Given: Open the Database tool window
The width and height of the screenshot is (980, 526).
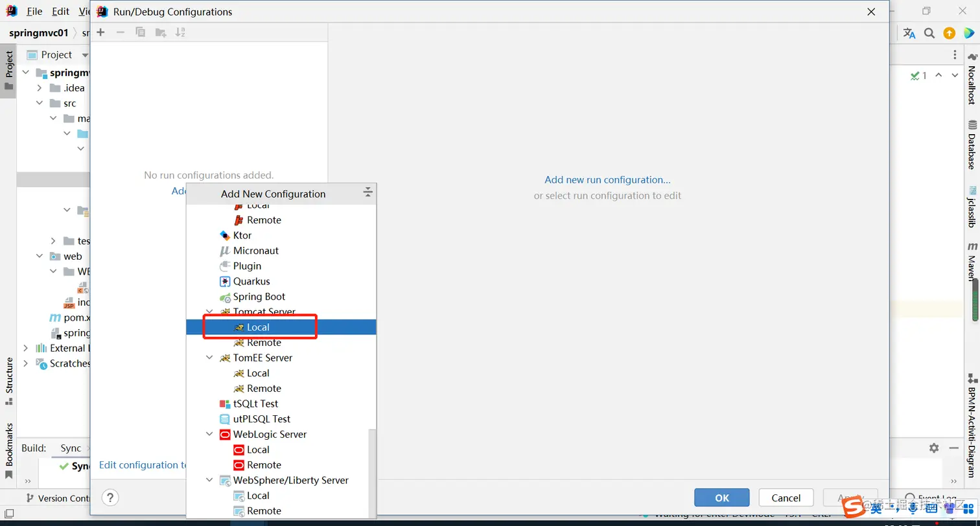Looking at the screenshot, I should click(x=972, y=144).
